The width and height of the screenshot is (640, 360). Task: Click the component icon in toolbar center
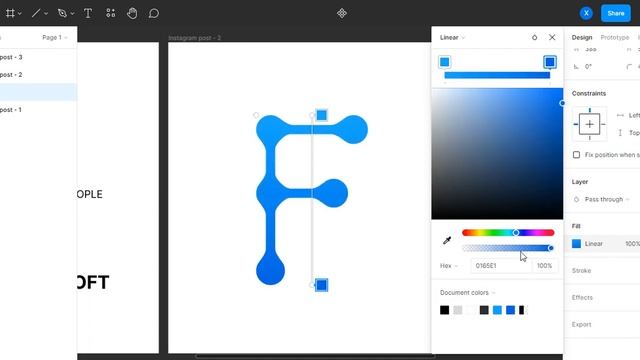tap(342, 13)
